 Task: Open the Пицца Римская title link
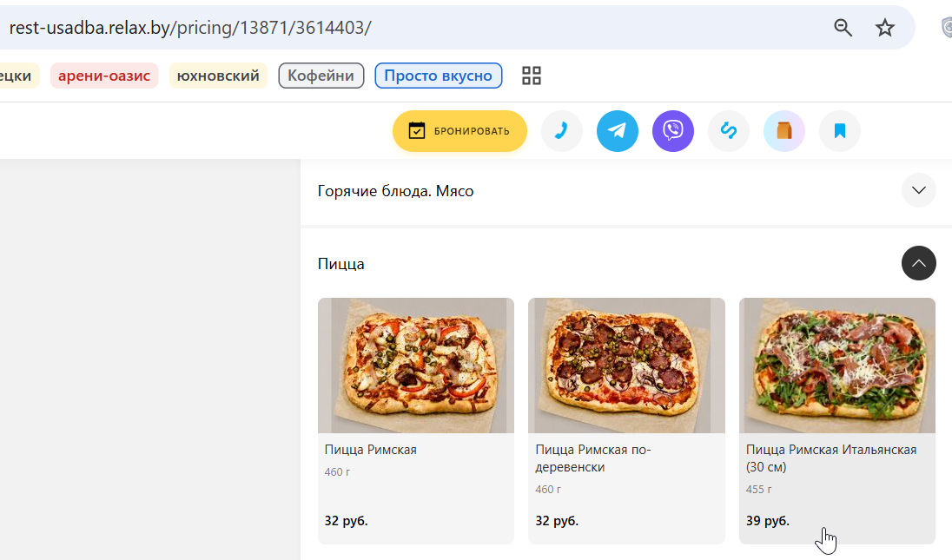point(370,450)
